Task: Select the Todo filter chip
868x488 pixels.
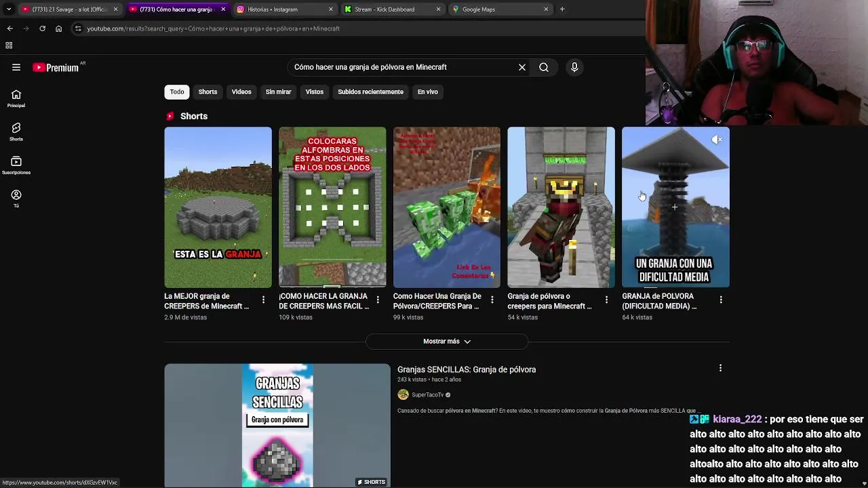Action: coord(177,91)
